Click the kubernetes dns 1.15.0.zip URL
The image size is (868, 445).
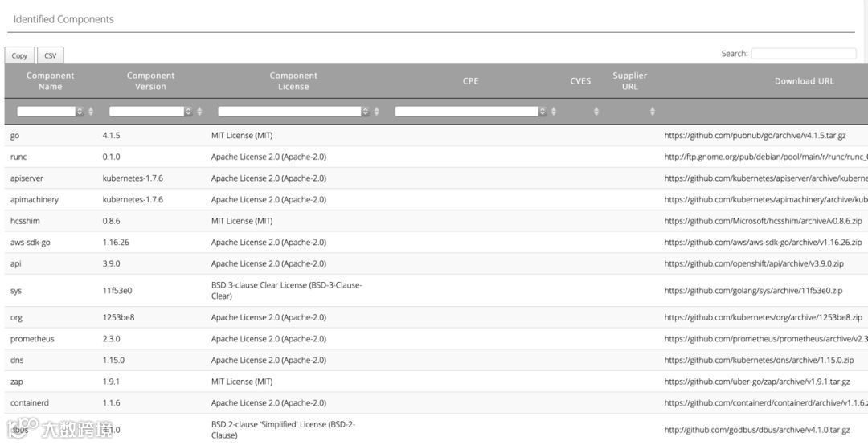(x=759, y=361)
